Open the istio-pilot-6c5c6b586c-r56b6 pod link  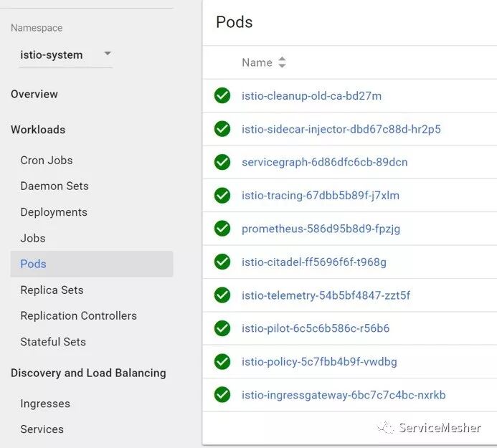click(316, 328)
